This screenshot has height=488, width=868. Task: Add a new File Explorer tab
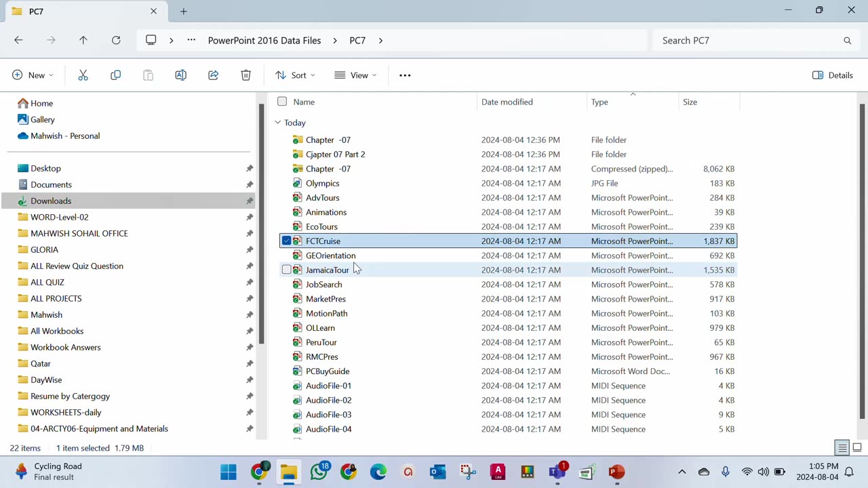pyautogui.click(x=184, y=12)
